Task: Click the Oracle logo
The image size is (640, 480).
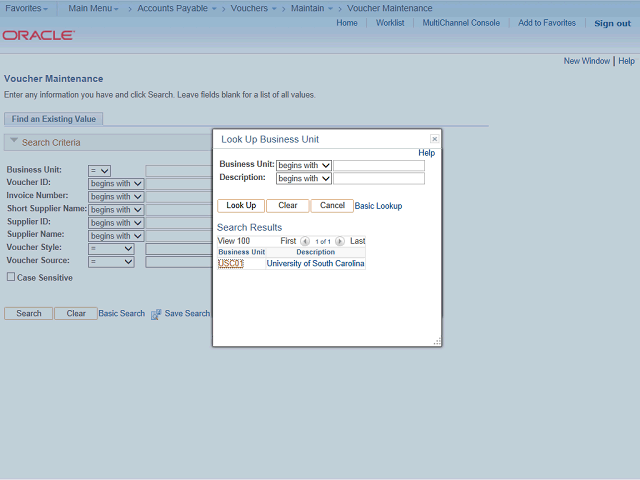Action: pos(39,35)
